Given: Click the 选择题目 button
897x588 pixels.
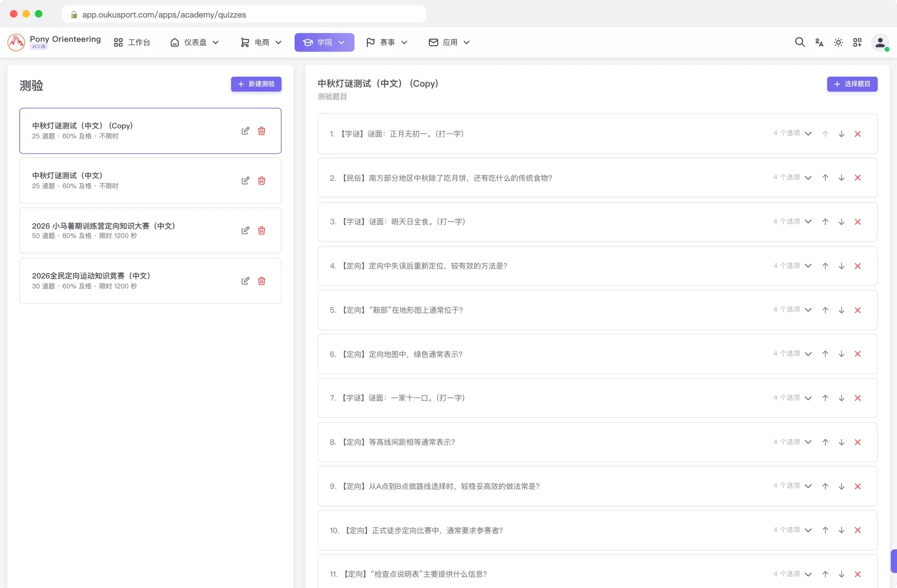Looking at the screenshot, I should tap(852, 84).
